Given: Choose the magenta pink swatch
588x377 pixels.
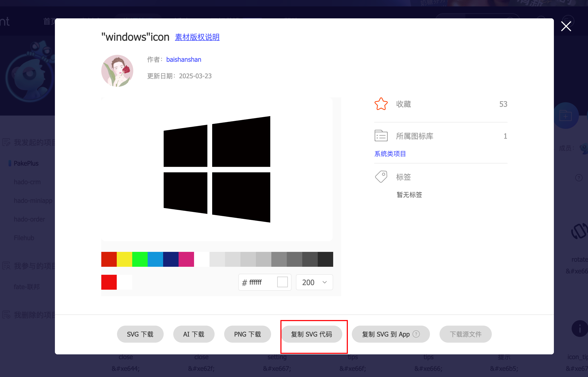Looking at the screenshot, I should 186,259.
